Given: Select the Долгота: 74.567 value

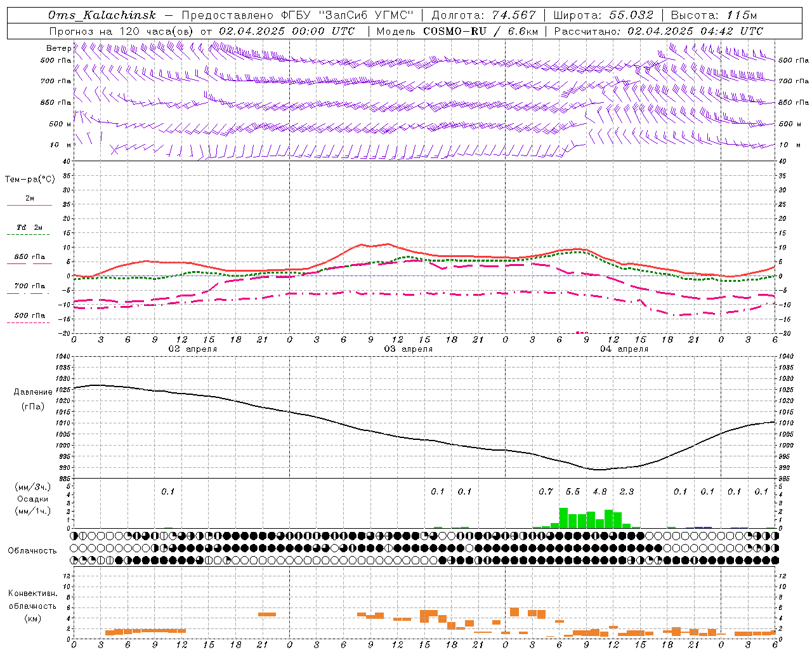Looking at the screenshot, I should (484, 15).
